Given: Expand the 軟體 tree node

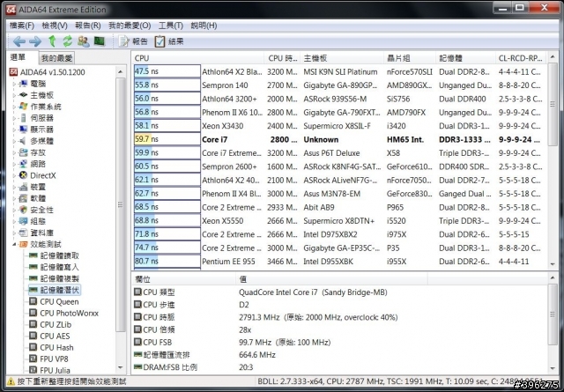Looking at the screenshot, I should (x=15, y=198).
